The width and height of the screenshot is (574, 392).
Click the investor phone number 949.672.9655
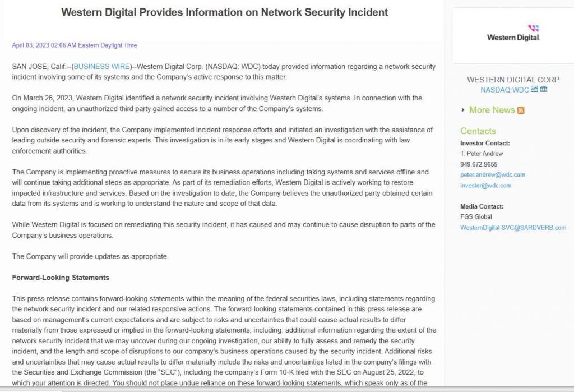[479, 164]
